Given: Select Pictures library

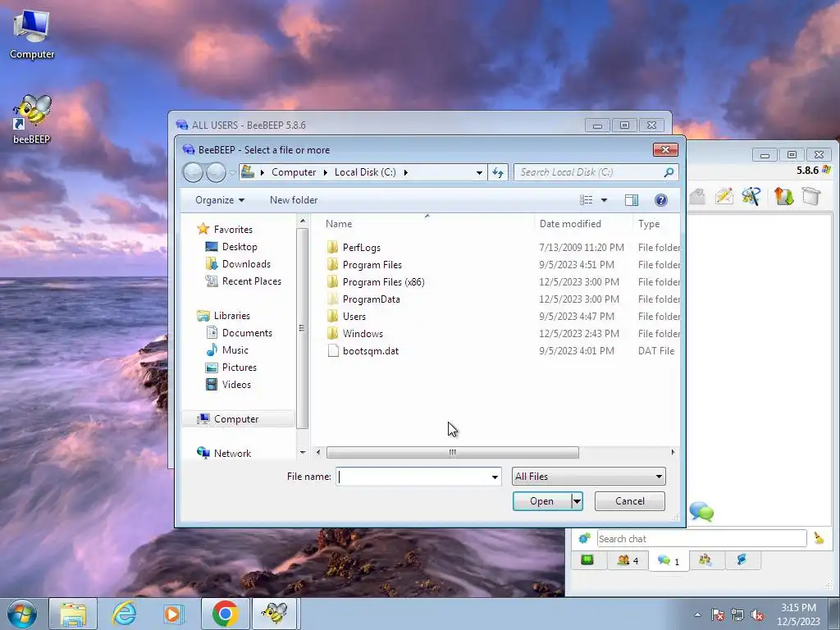Looking at the screenshot, I should pos(239,367).
